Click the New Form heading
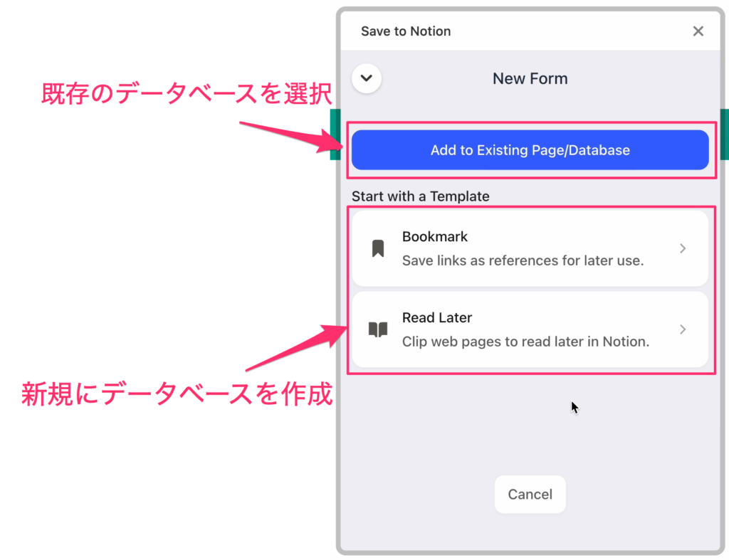The height and width of the screenshot is (560, 729). click(530, 78)
